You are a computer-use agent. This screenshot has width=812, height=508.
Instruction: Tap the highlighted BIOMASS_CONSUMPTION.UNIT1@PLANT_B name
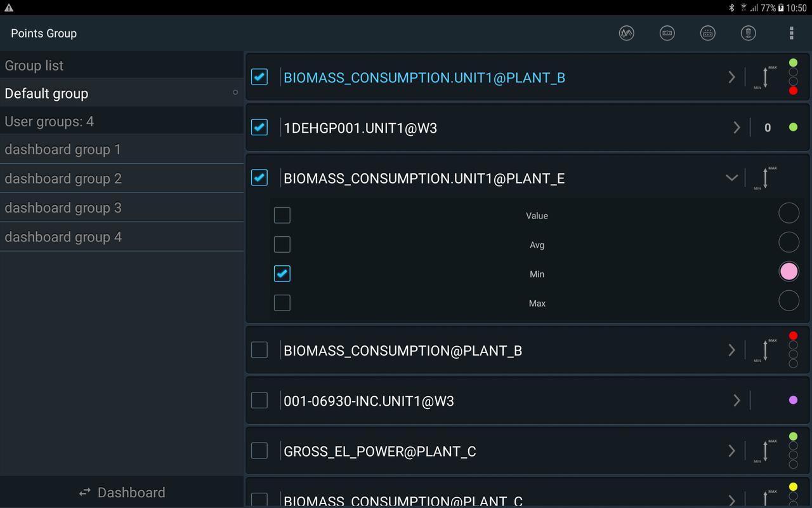pos(424,77)
